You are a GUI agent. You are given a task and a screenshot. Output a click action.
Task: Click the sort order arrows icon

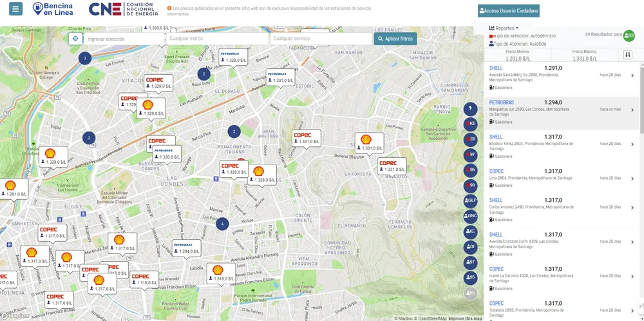click(x=628, y=55)
